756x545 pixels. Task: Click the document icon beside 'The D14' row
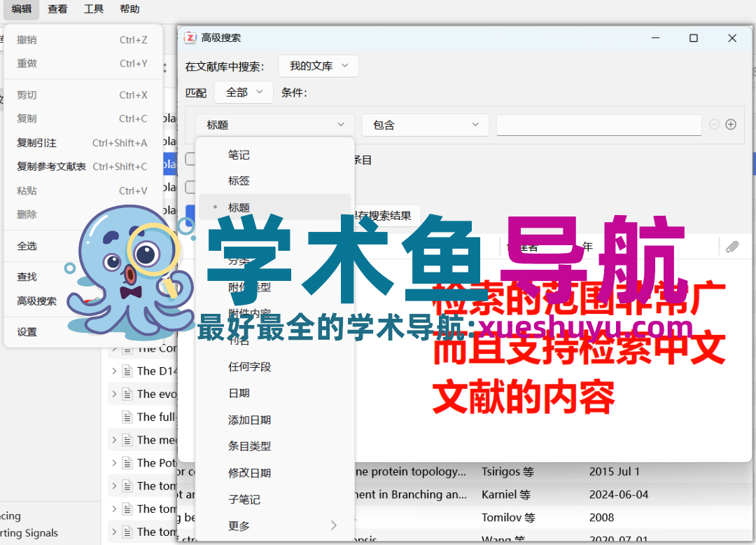[127, 371]
